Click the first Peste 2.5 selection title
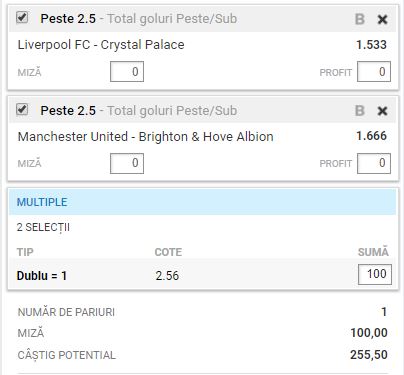Image resolution: width=404 pixels, height=375 pixels. pos(68,19)
